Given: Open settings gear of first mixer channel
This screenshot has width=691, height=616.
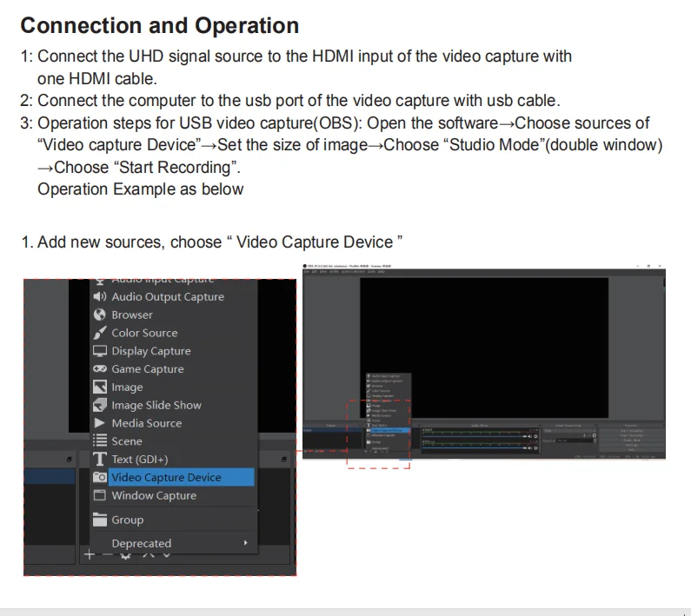Looking at the screenshot, I should (536, 436).
